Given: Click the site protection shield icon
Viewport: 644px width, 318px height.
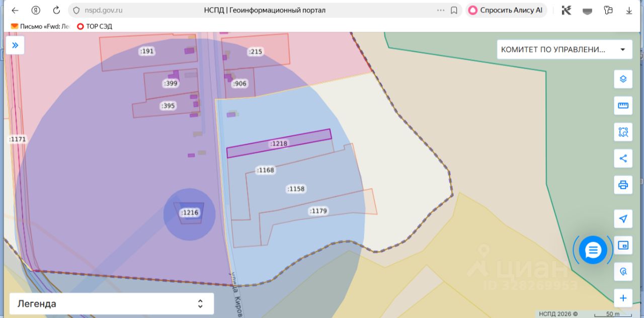Looking at the screenshot, I should [76, 10].
